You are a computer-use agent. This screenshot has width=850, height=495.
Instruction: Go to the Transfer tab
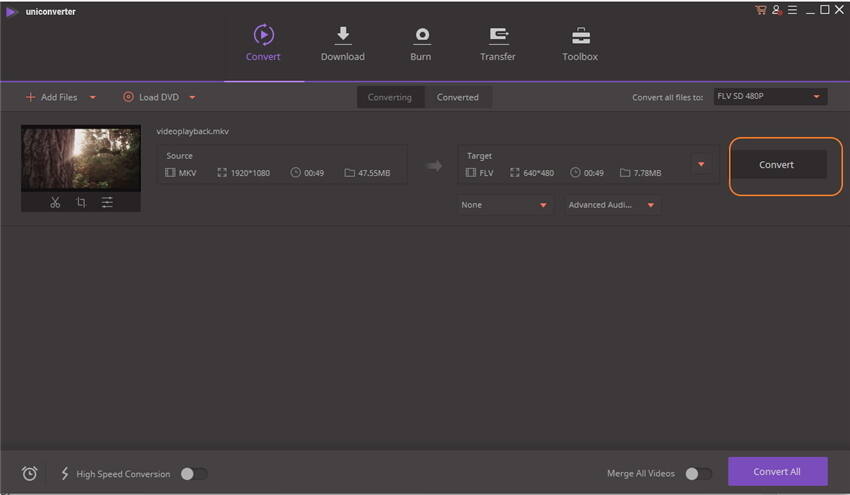click(498, 43)
